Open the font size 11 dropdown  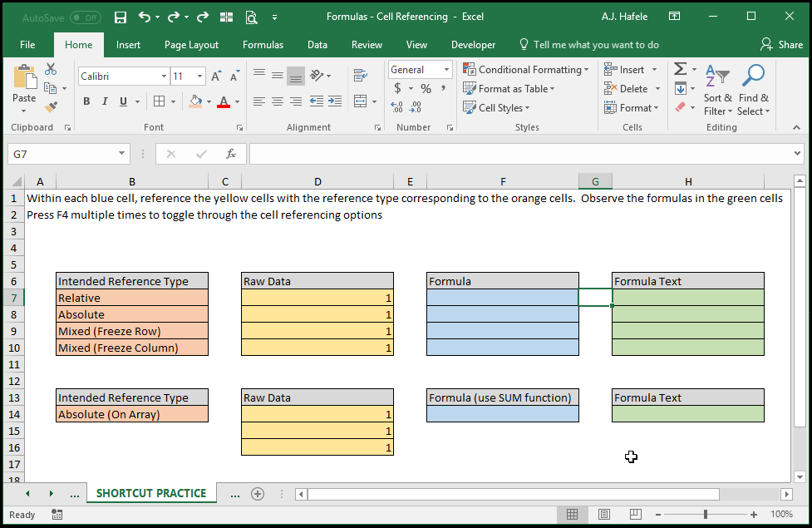(200, 76)
